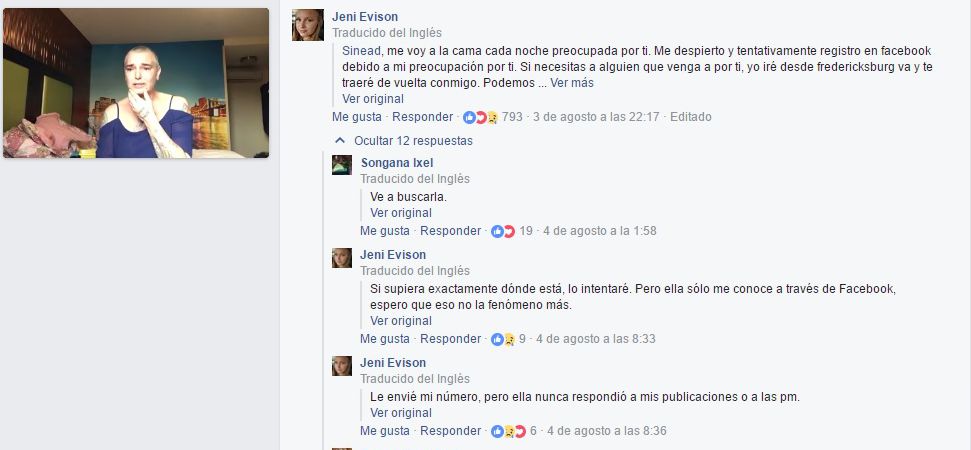The height and width of the screenshot is (450, 971).
Task: Reply to Songana Ixel's comment via Responder
Action: pyautogui.click(x=450, y=231)
